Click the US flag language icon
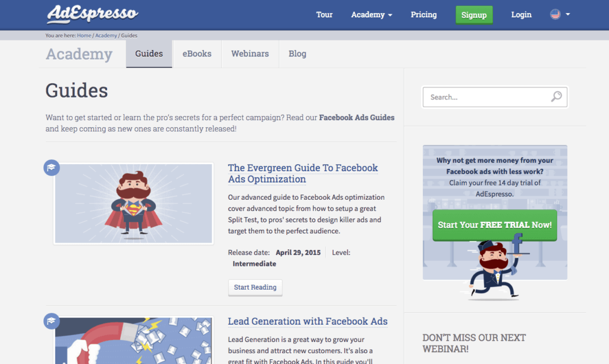This screenshot has width=609, height=364. 555,14
